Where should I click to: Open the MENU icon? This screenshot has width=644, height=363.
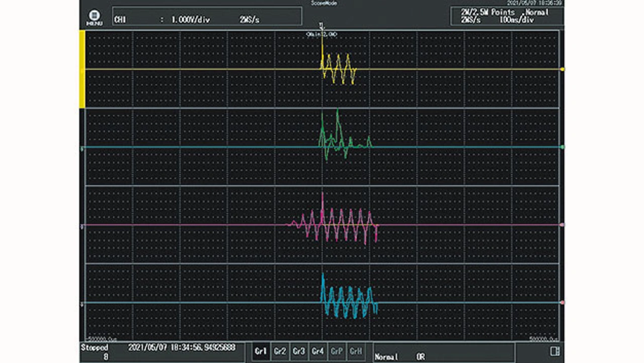click(x=94, y=18)
